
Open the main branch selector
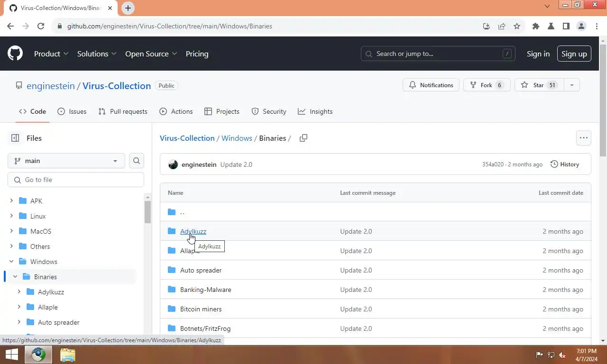pos(66,161)
